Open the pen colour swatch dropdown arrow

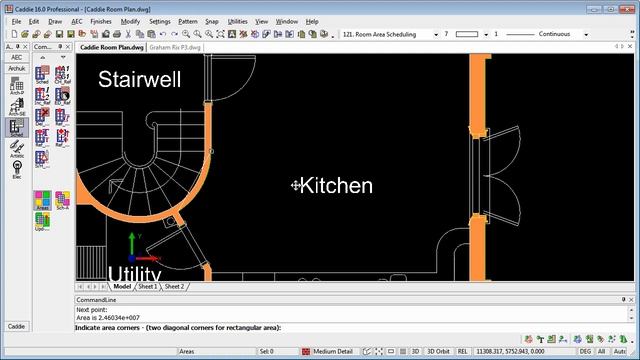click(x=486, y=35)
